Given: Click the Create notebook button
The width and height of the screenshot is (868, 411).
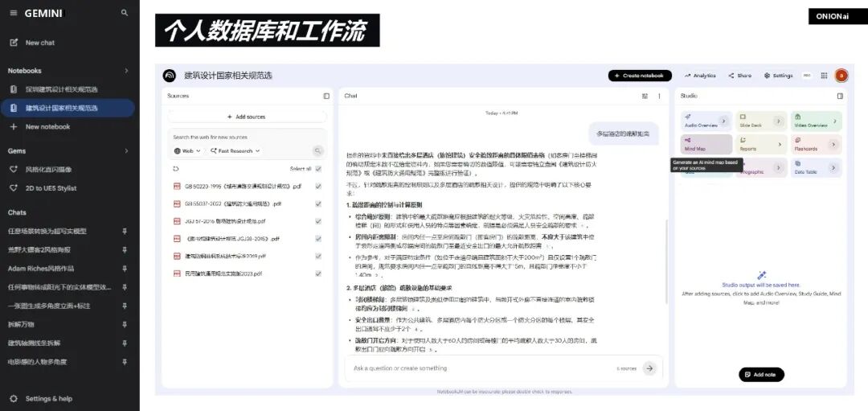Looking at the screenshot, I should (x=640, y=76).
